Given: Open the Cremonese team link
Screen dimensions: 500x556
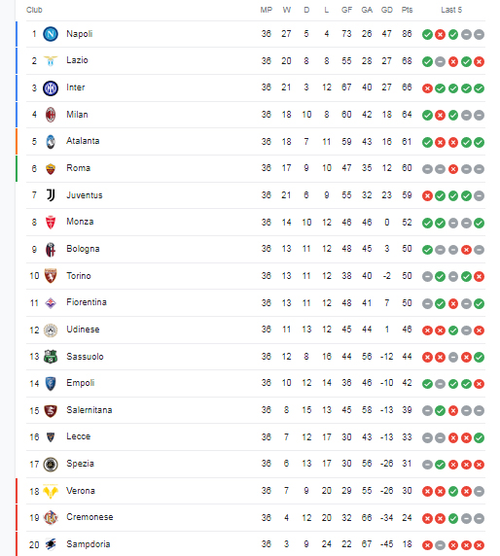Looking at the screenshot, I should (90, 517).
